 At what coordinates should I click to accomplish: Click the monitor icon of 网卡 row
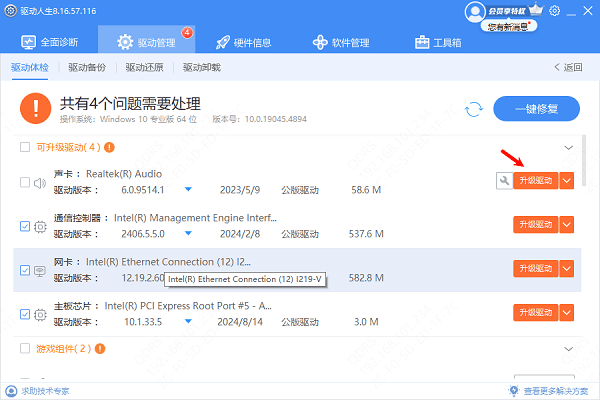point(40,271)
